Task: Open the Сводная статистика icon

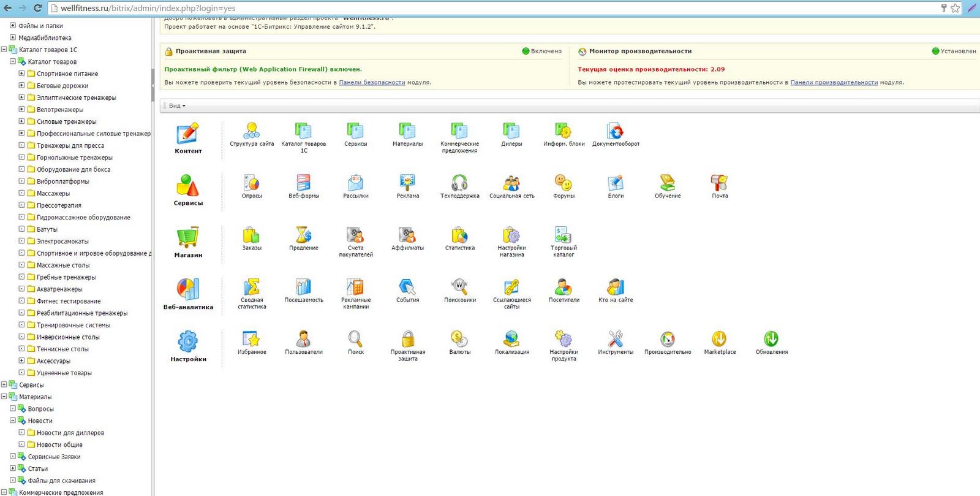Action: [252, 287]
